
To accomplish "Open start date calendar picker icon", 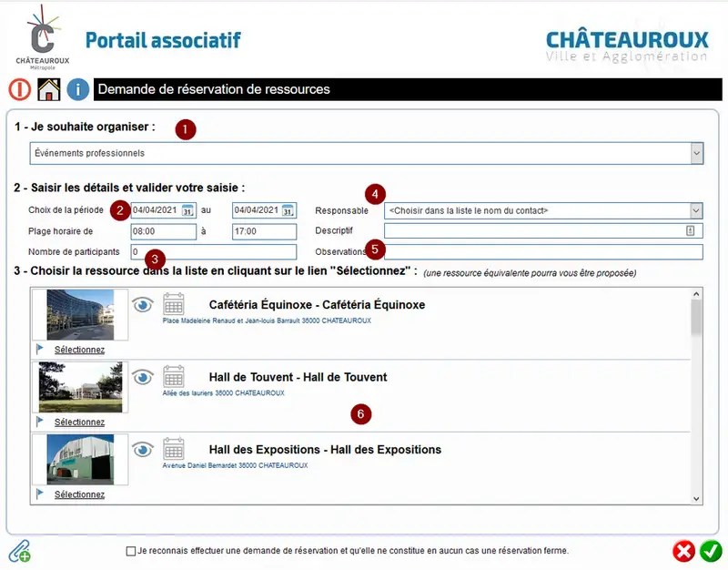I will click(x=187, y=210).
